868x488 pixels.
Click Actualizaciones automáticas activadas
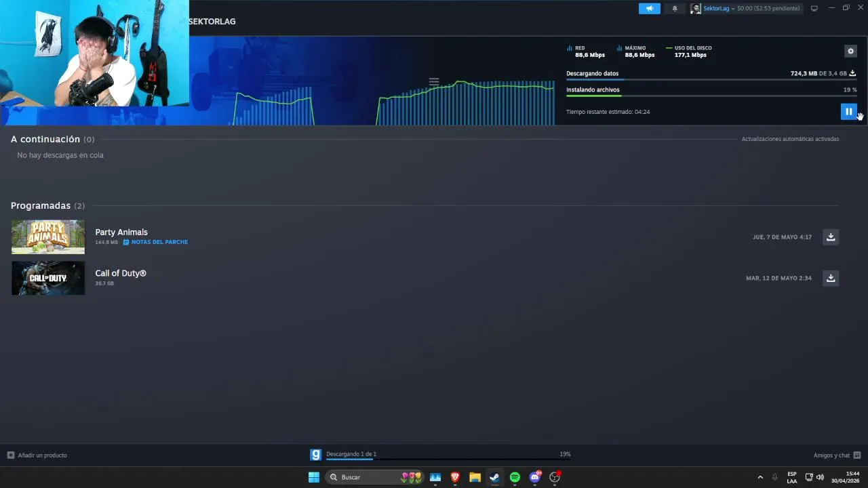790,139
